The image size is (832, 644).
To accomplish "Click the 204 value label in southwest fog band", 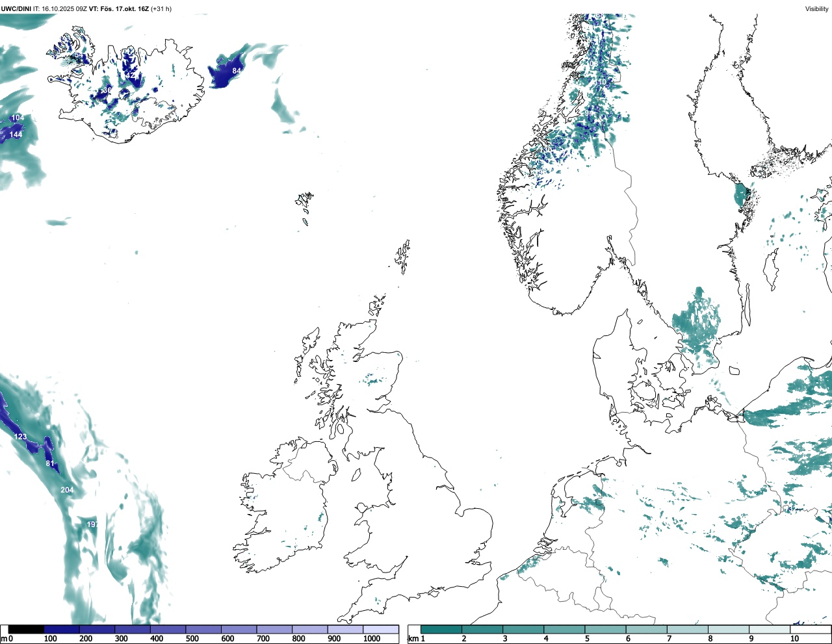I will [67, 490].
